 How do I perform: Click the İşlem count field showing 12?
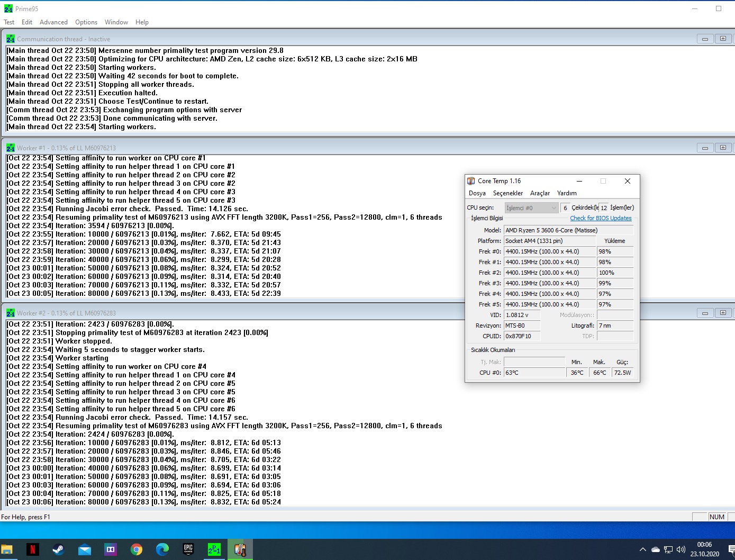click(604, 208)
